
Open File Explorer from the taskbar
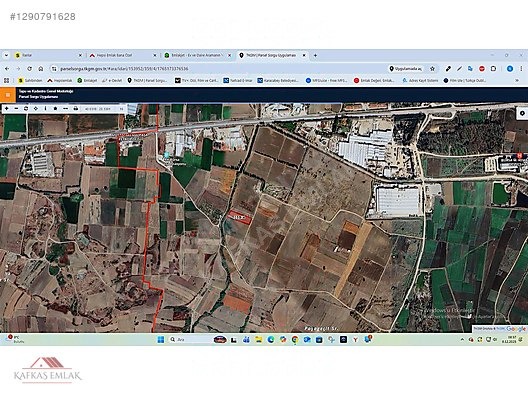coord(258,339)
